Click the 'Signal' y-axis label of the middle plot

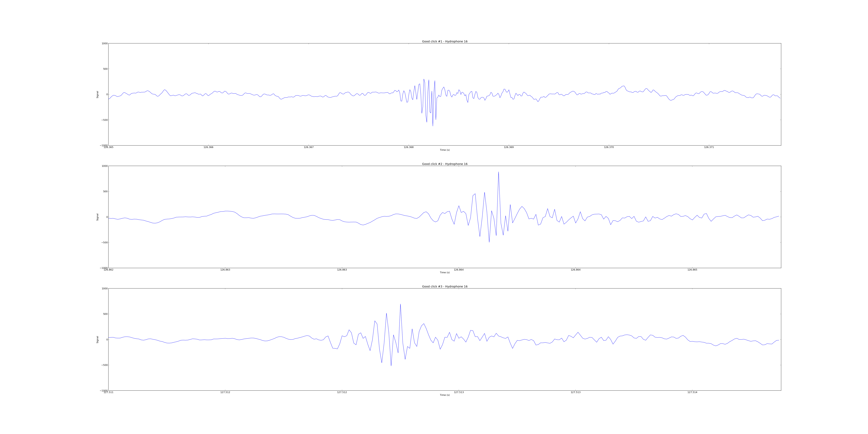point(98,217)
